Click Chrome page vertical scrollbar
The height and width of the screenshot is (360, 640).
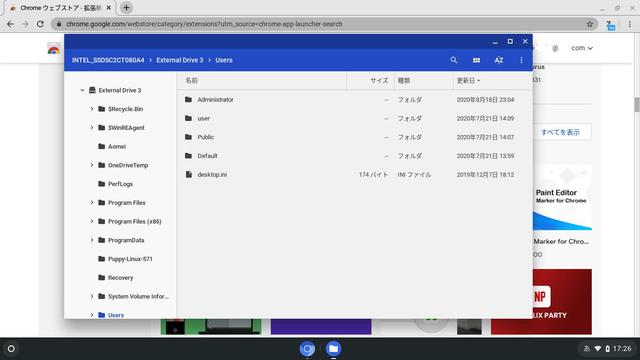[x=636, y=105]
